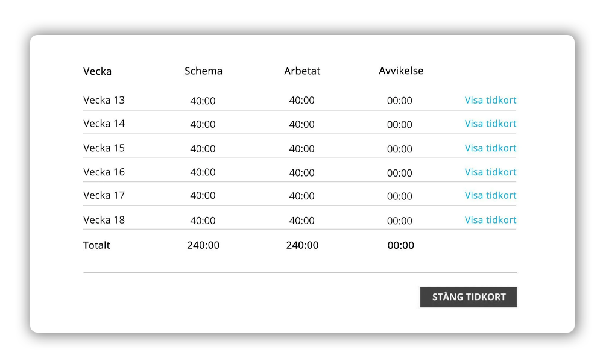The width and height of the screenshot is (603, 364).
Task: Open Visa tidkort for Vecka 13
Action: click(x=490, y=101)
